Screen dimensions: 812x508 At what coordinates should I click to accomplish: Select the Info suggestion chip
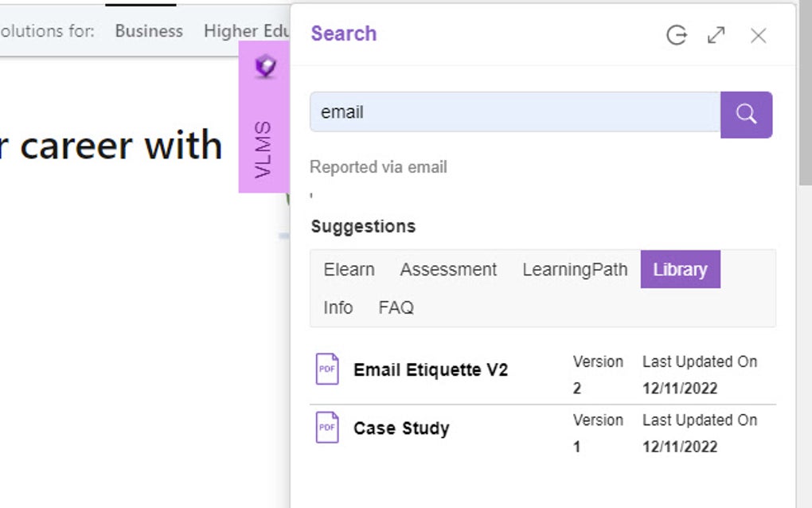(338, 307)
